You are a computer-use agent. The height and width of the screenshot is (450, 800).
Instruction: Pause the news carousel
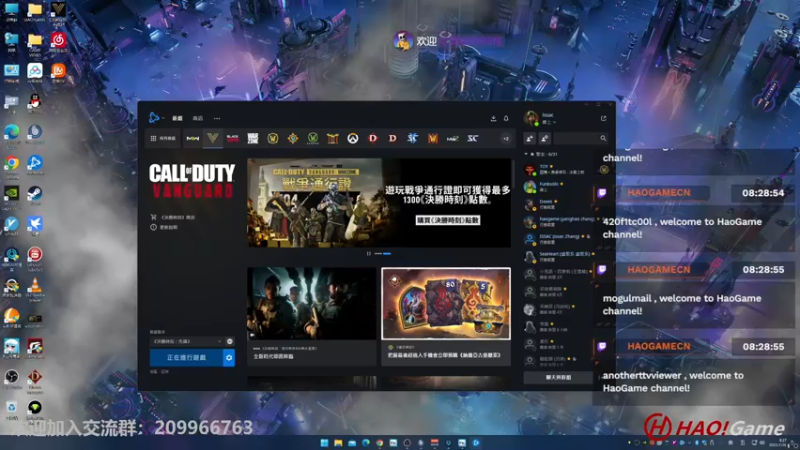pos(369,254)
